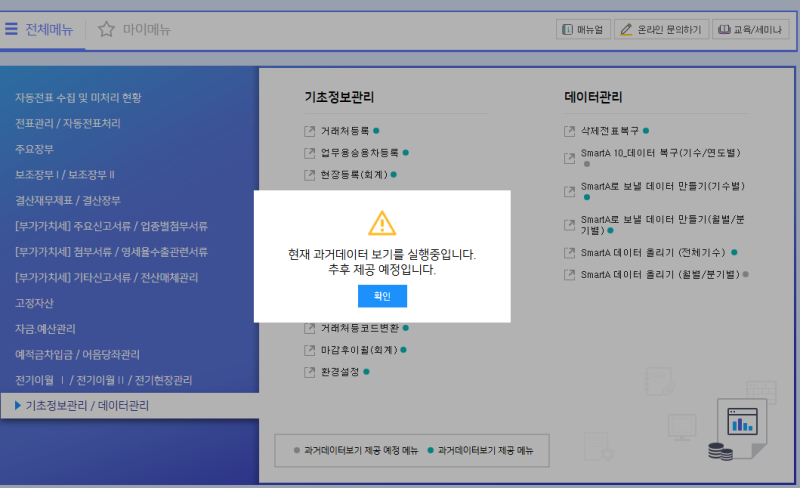Click the open icon beside 업무용승용차등록
The image size is (800, 488).
click(x=309, y=153)
